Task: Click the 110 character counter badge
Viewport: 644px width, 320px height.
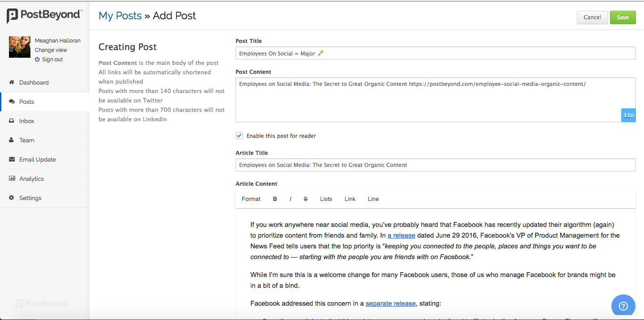Action: tap(628, 115)
